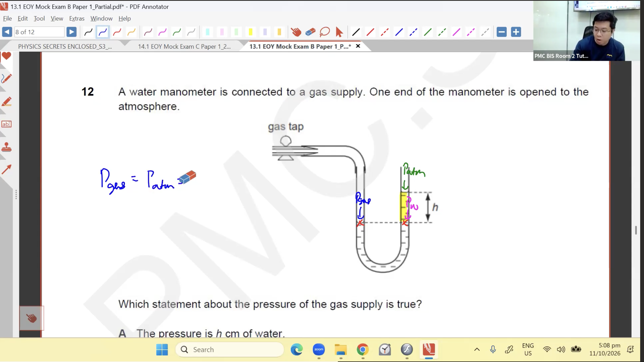Click the page number field 8 of 12
The width and height of the screenshot is (644, 362).
39,32
